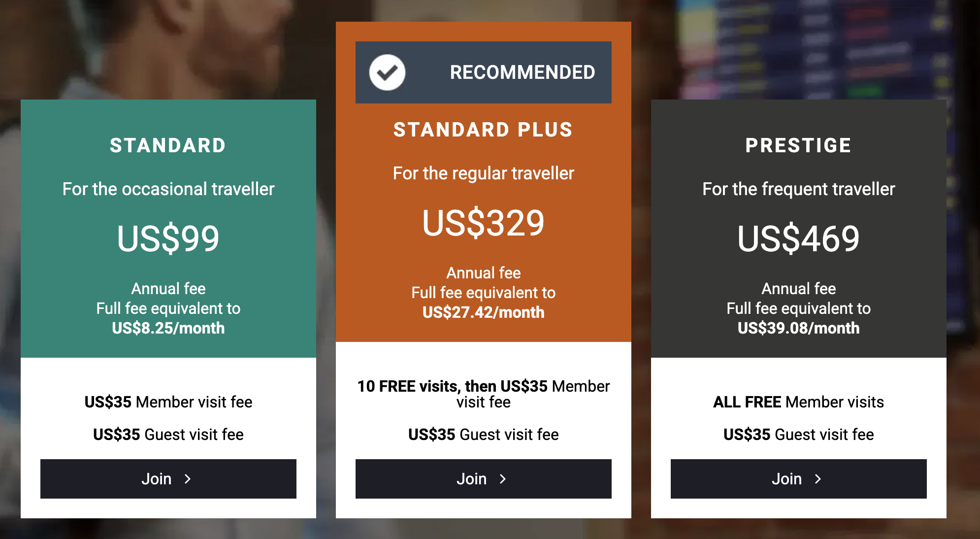Click the chevron arrow on Standard Join button

(x=188, y=478)
